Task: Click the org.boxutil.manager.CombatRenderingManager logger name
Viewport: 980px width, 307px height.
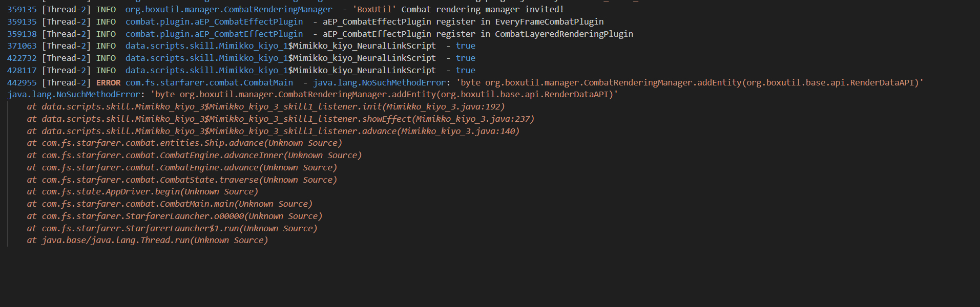Action: tap(228, 9)
